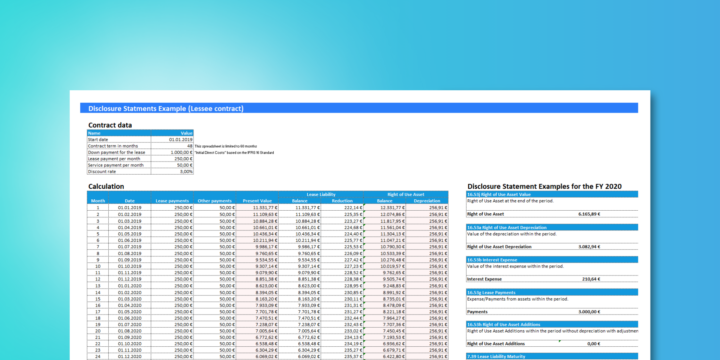Click the 'Start date' label cell

coord(119,139)
